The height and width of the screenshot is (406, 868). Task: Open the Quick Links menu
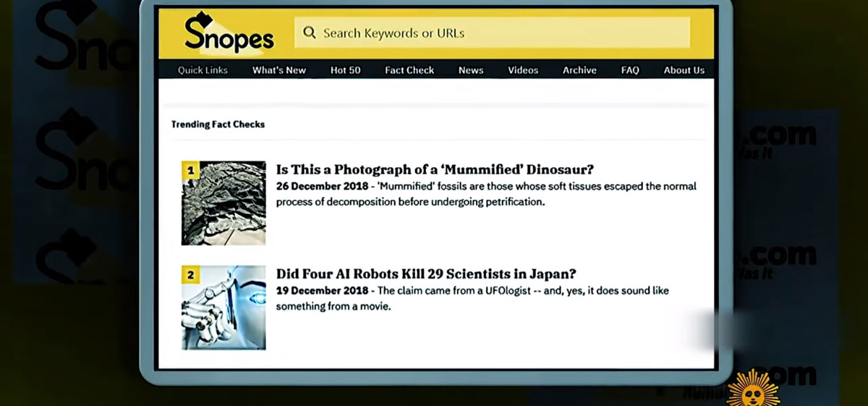[x=203, y=70]
